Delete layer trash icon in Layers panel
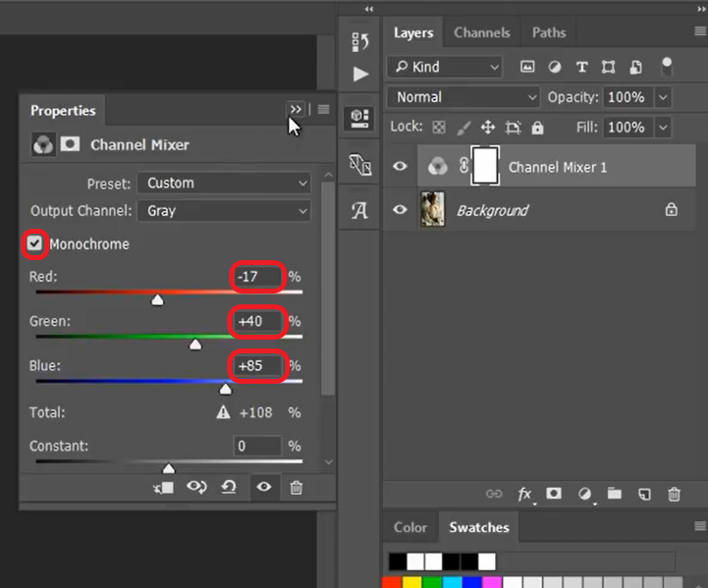Image resolution: width=708 pixels, height=588 pixels. click(674, 494)
